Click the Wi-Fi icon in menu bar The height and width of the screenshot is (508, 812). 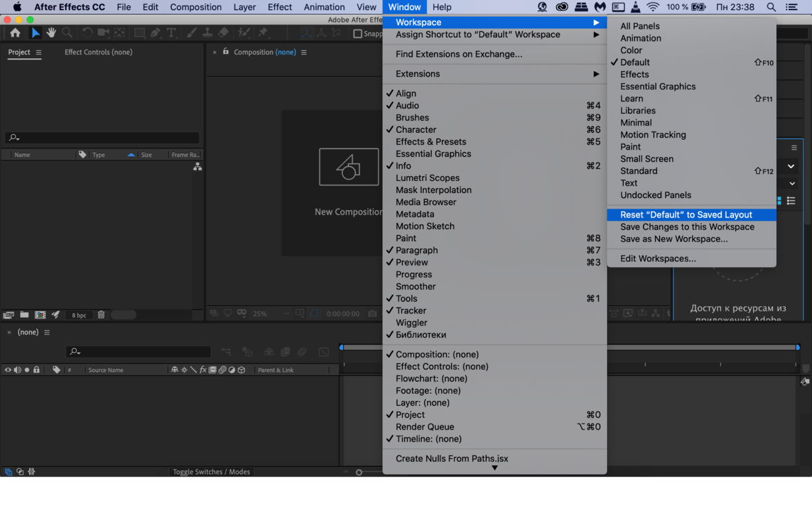tap(653, 7)
